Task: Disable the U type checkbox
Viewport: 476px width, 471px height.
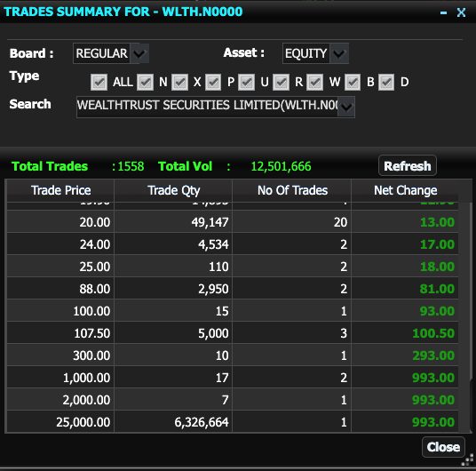Action: (246, 83)
